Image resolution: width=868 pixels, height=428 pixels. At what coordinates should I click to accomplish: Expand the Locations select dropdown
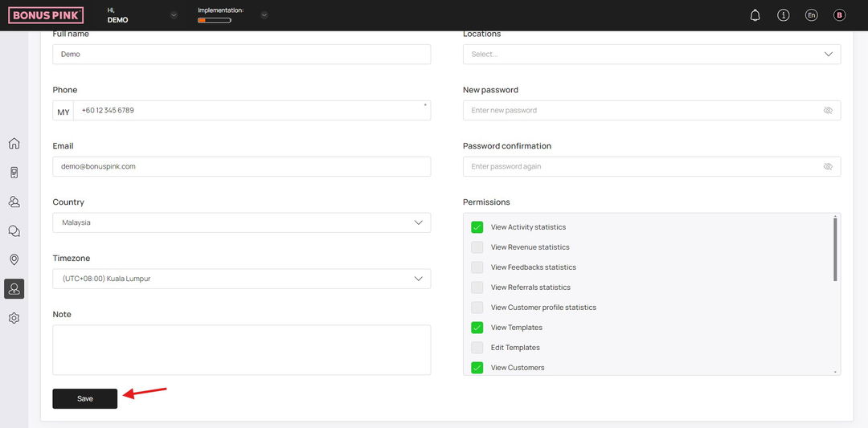652,54
